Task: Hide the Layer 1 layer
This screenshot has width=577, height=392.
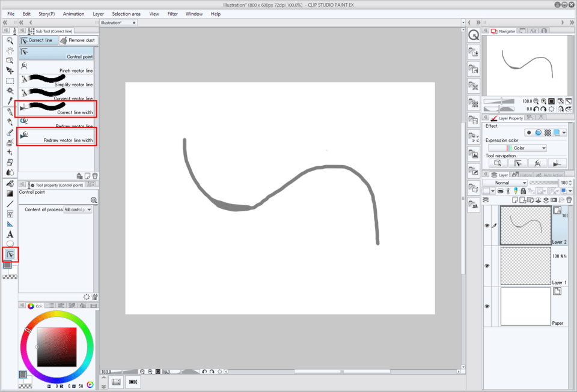Action: (488, 266)
